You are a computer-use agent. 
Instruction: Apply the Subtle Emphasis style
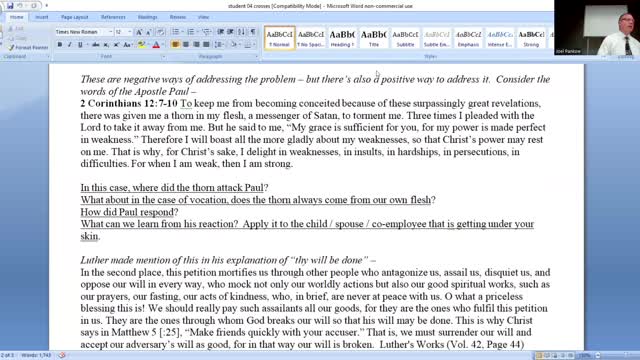click(x=436, y=38)
